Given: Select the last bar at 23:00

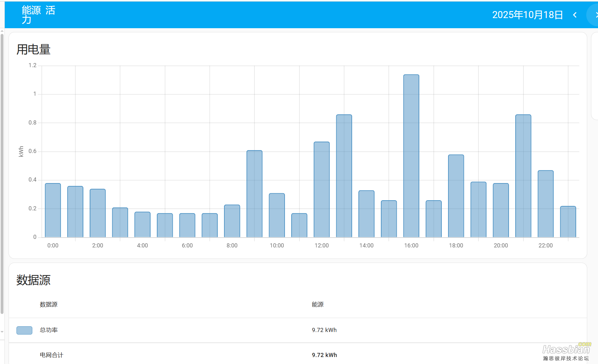Looking at the screenshot, I should tap(568, 221).
